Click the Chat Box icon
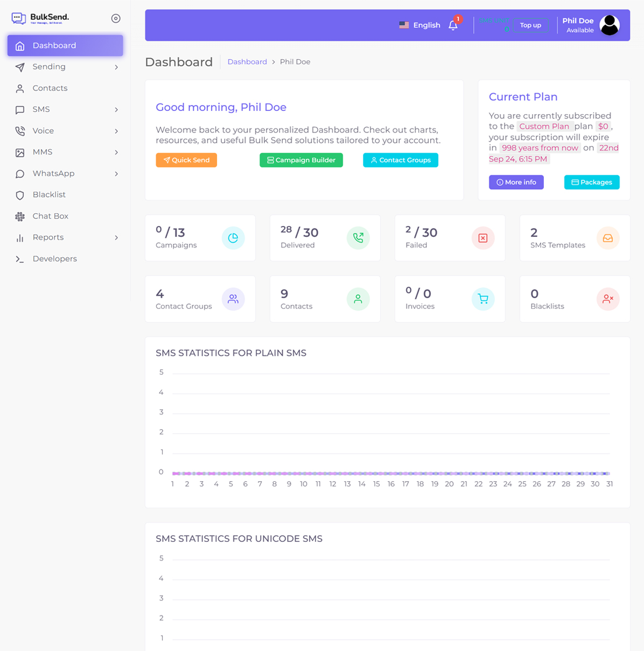The height and width of the screenshot is (651, 644). click(20, 216)
